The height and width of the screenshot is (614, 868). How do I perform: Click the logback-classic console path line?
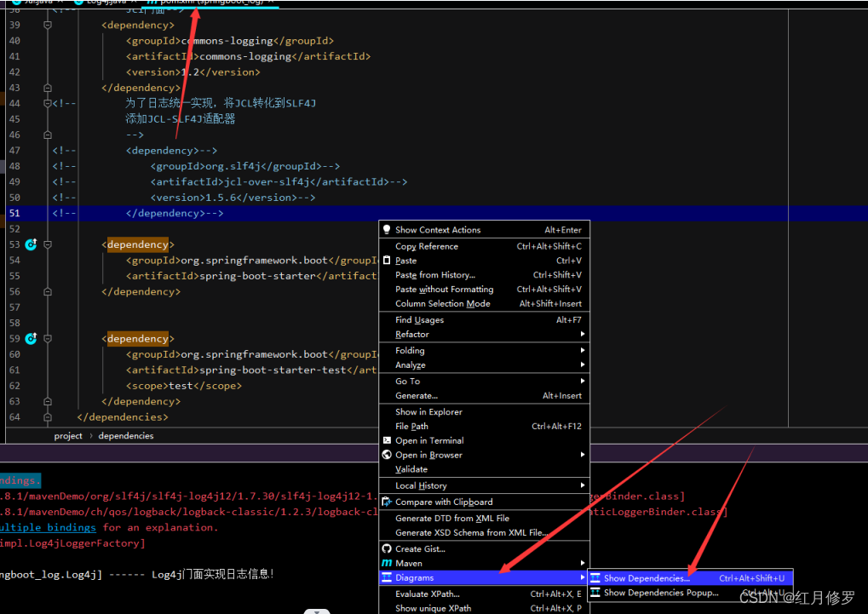point(189,512)
